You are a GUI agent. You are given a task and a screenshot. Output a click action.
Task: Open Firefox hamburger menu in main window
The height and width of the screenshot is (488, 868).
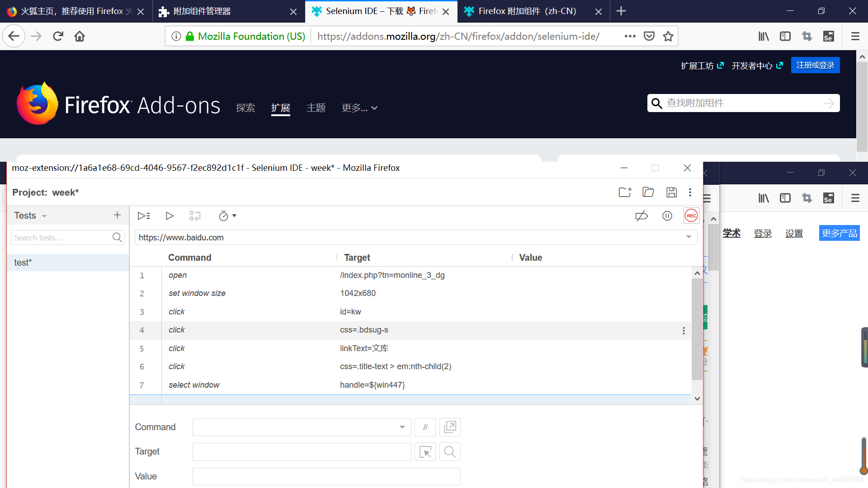point(855,36)
